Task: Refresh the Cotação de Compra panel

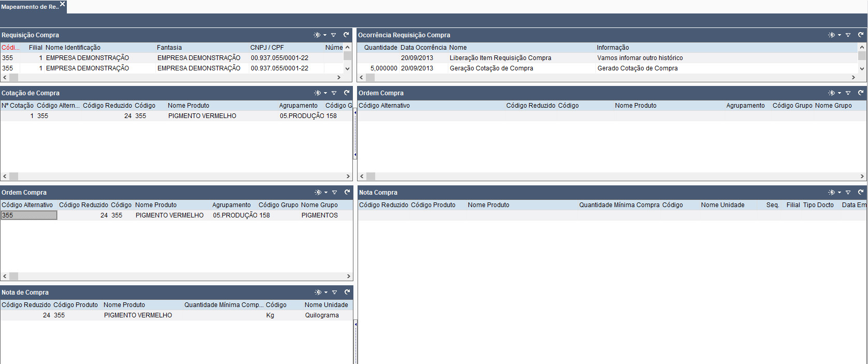Action: tap(347, 93)
